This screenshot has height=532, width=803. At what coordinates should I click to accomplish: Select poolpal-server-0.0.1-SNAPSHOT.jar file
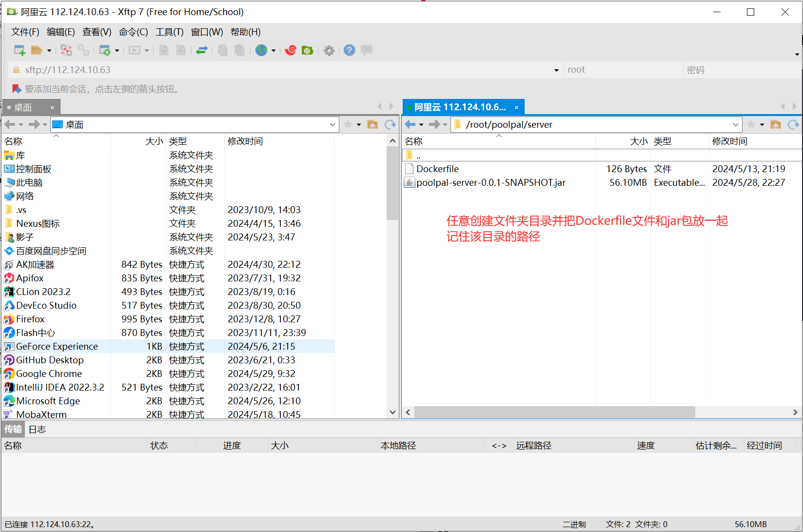coord(491,182)
